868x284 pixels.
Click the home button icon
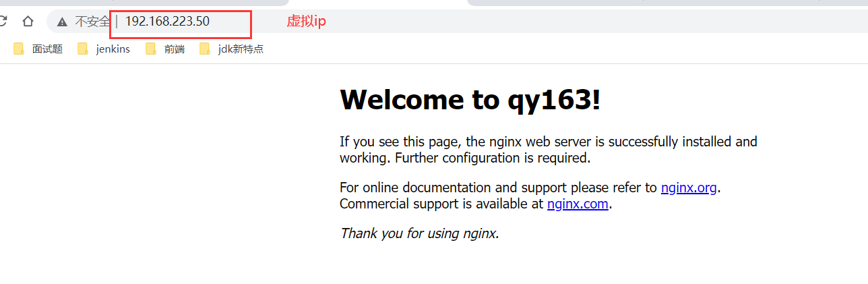(x=28, y=21)
